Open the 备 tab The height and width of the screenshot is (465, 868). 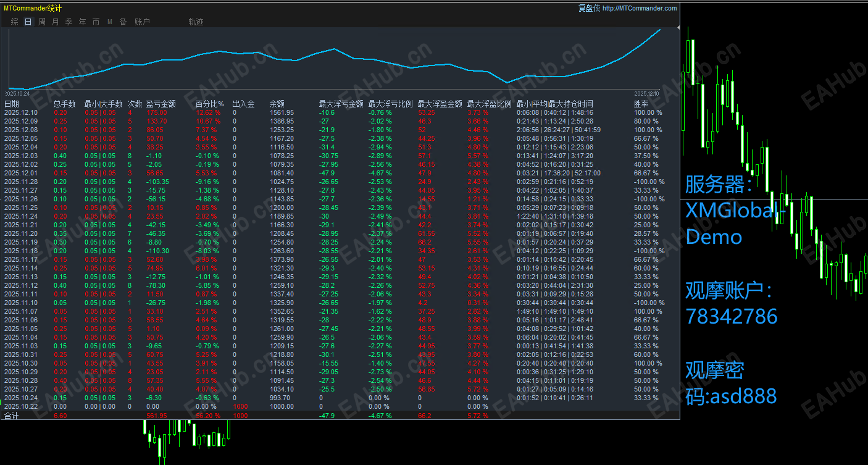[123, 22]
